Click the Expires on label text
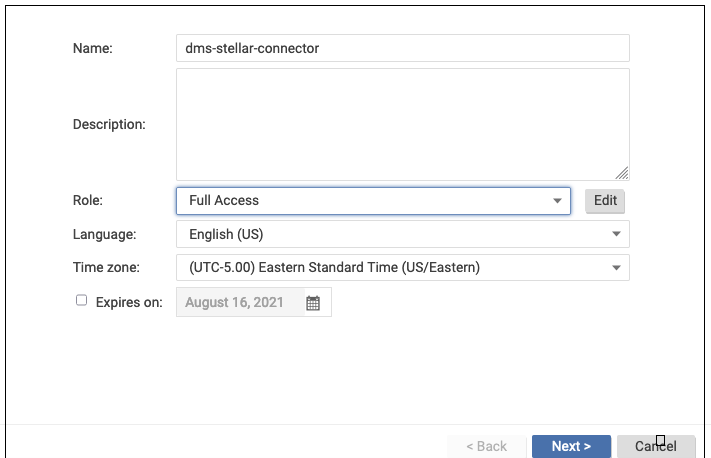 129,303
